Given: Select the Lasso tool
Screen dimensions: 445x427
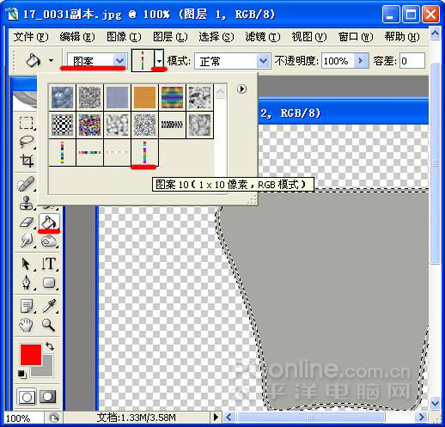Looking at the screenshot, I should click(x=27, y=141).
